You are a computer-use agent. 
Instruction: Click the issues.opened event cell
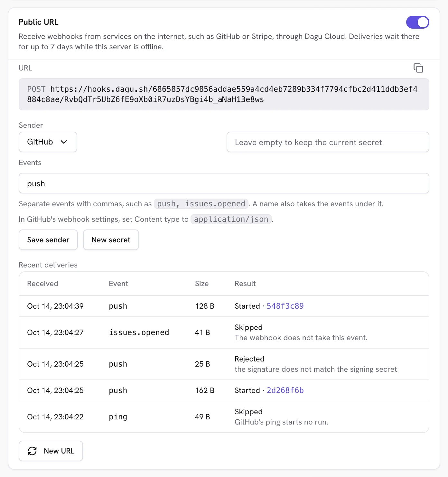[x=139, y=332]
